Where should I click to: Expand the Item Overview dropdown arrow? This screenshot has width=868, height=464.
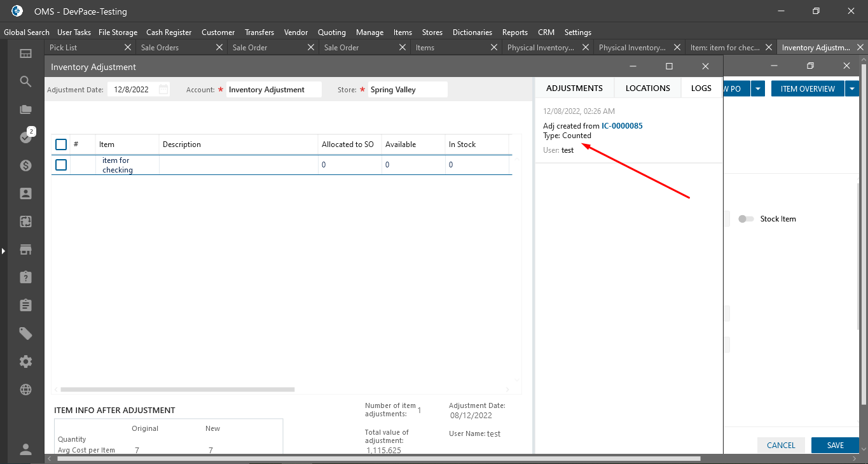point(851,89)
